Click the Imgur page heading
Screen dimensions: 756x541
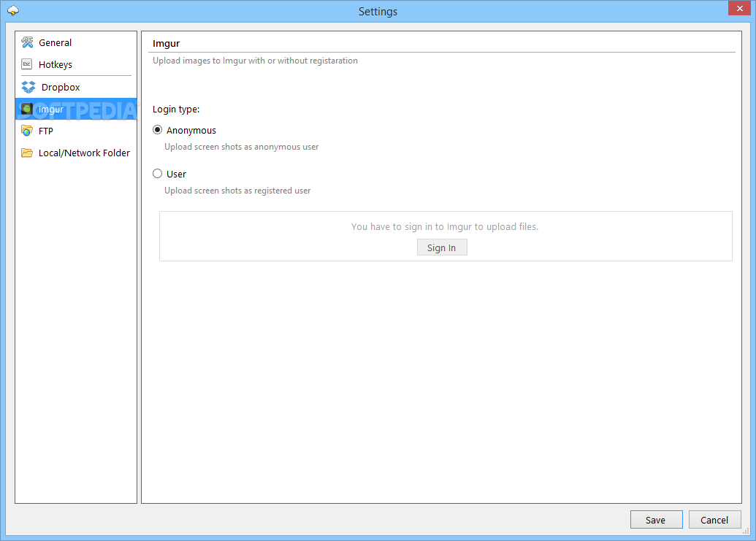click(166, 43)
